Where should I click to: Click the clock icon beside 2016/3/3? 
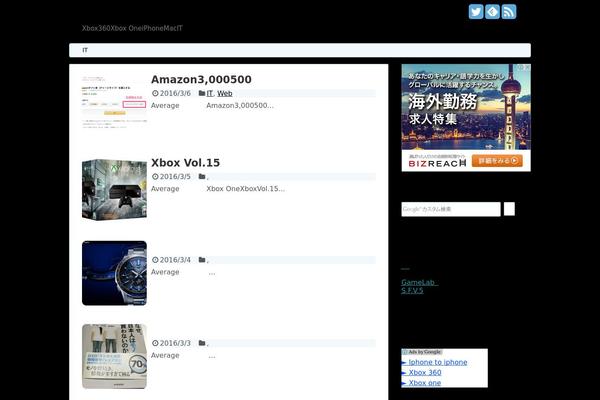pos(155,343)
